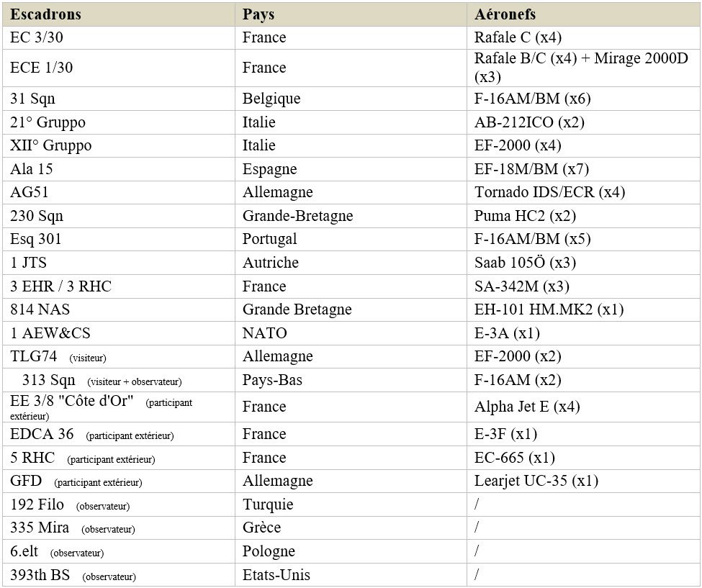Select the Grande-Bretagne cell for 230 Sqn

click(351, 216)
